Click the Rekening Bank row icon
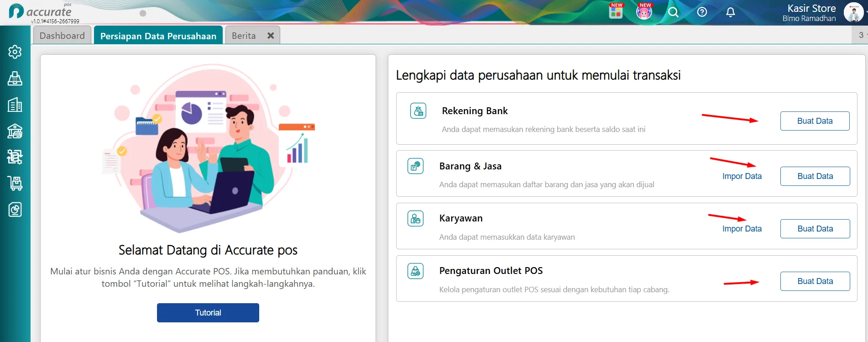 (418, 111)
